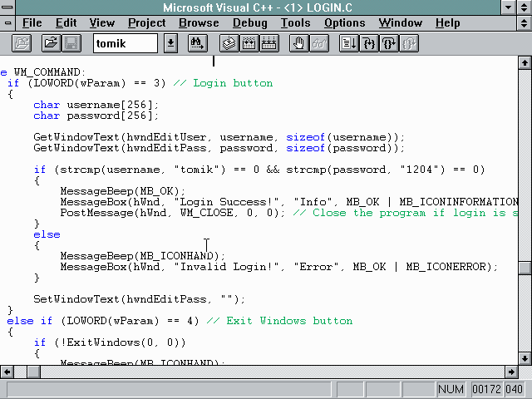532x399 pixels.
Task: Click the find box containing "tomik"
Action: coord(126,43)
